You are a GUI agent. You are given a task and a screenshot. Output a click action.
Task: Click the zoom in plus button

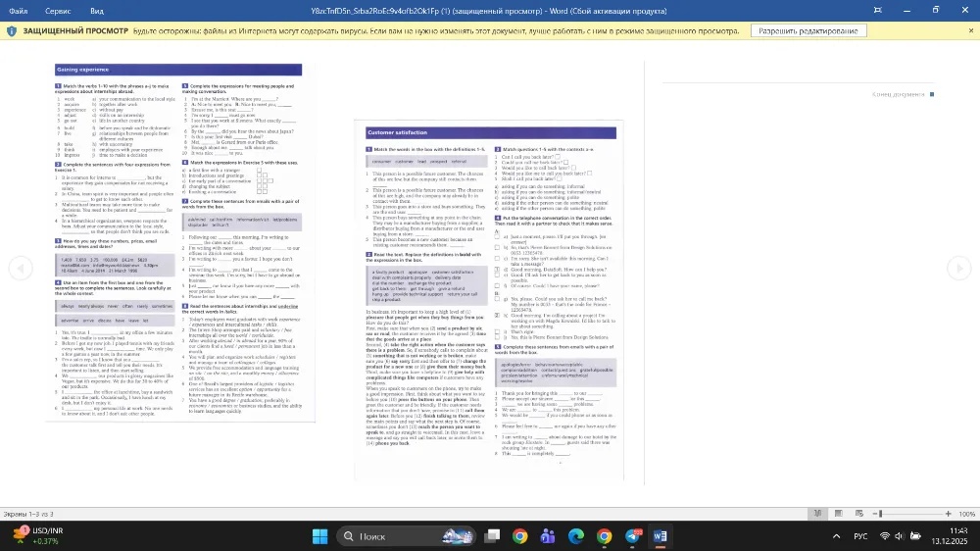coord(949,514)
